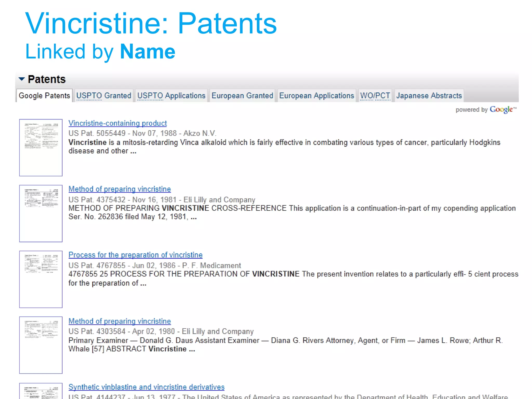The height and width of the screenshot is (399, 532).
Task: Open Method of preparing vincristine link dated 1980
Action: click(x=119, y=321)
